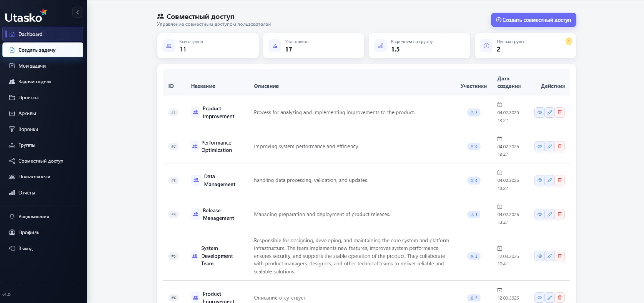Click the Участники count for Data Management
644x303 pixels.
tap(473, 180)
